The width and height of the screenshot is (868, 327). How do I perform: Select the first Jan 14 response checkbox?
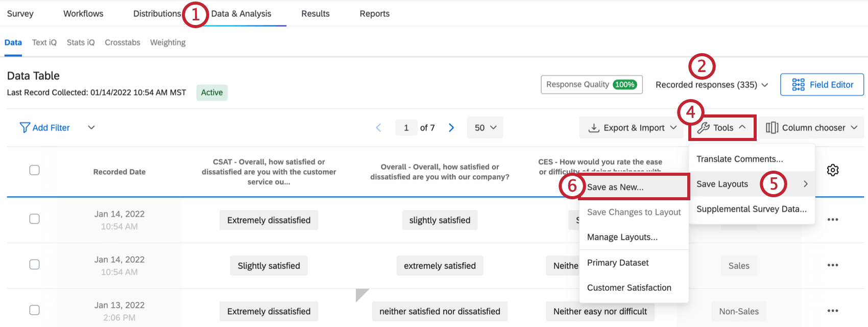34,219
